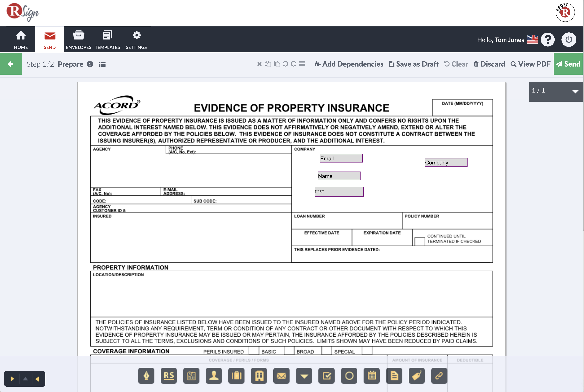Click the DATE (MM/DD/YYYY) box on form
The width and height of the screenshot is (584, 392).
(462, 108)
